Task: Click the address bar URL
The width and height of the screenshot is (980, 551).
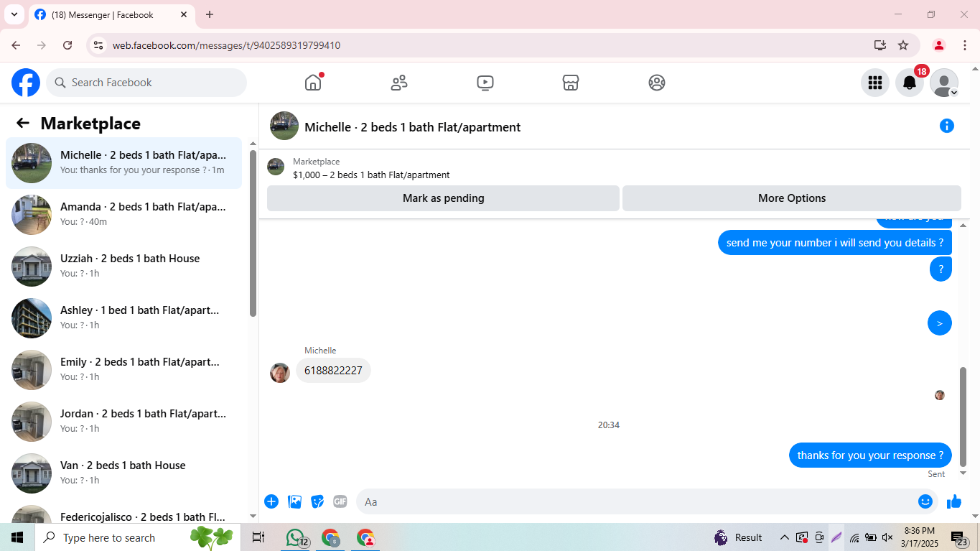Action: (x=226, y=45)
